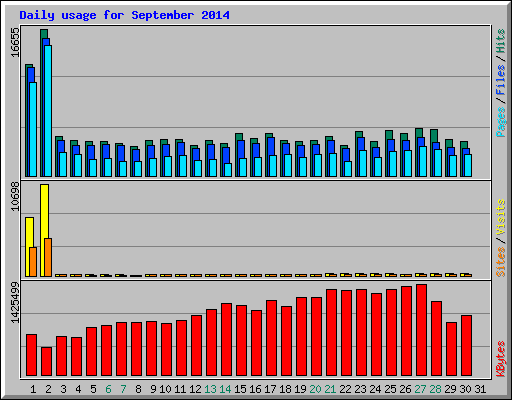Click the blue 'Files' legend label
Viewport: 512px width, 400px height.
click(501, 79)
